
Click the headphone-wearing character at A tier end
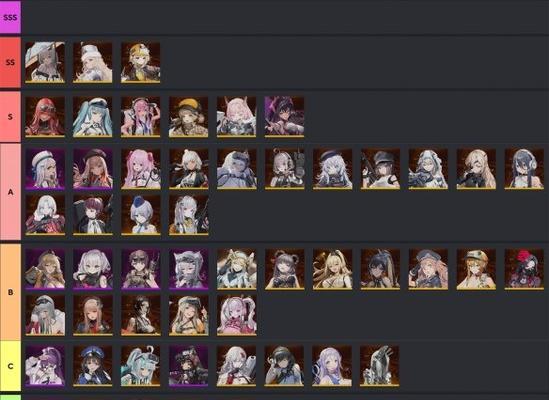click(524, 169)
